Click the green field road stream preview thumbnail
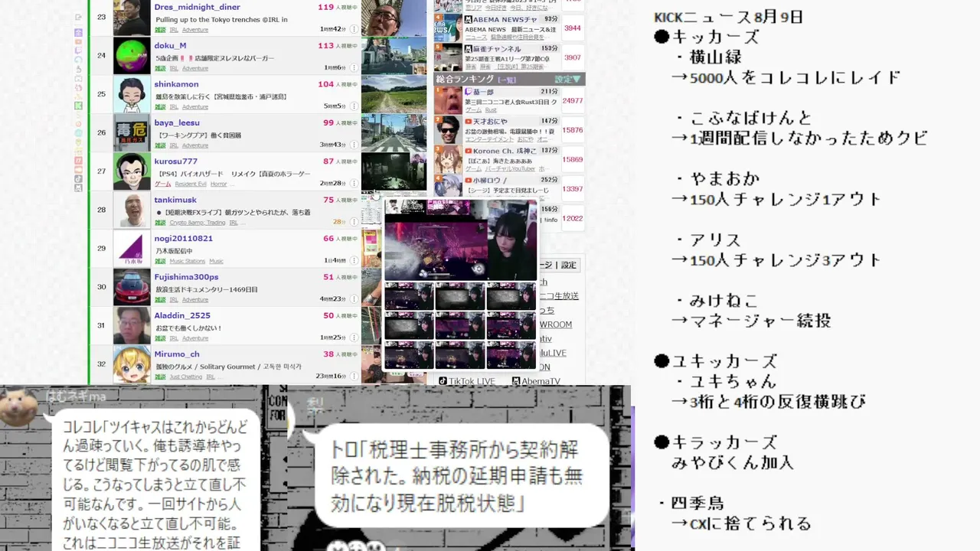The width and height of the screenshot is (980, 551). [x=394, y=94]
